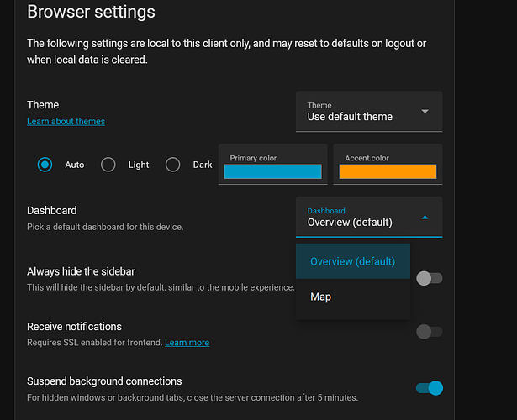The height and width of the screenshot is (420, 517).
Task: Click the Suspend background connections label
Action: [104, 381]
